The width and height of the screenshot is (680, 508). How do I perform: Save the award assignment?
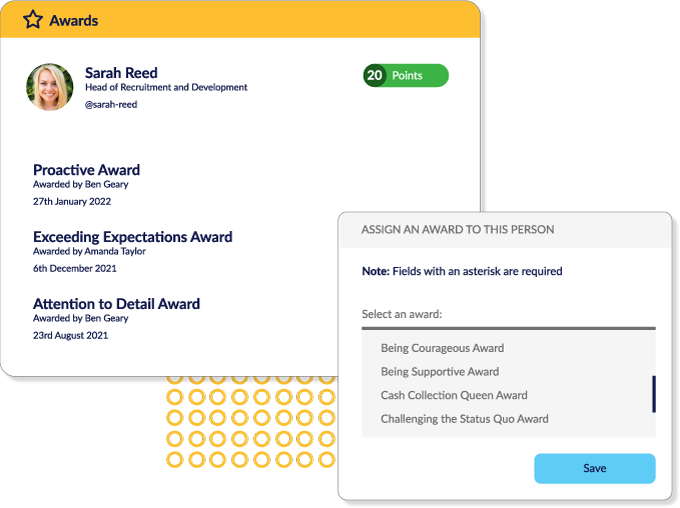pos(595,469)
